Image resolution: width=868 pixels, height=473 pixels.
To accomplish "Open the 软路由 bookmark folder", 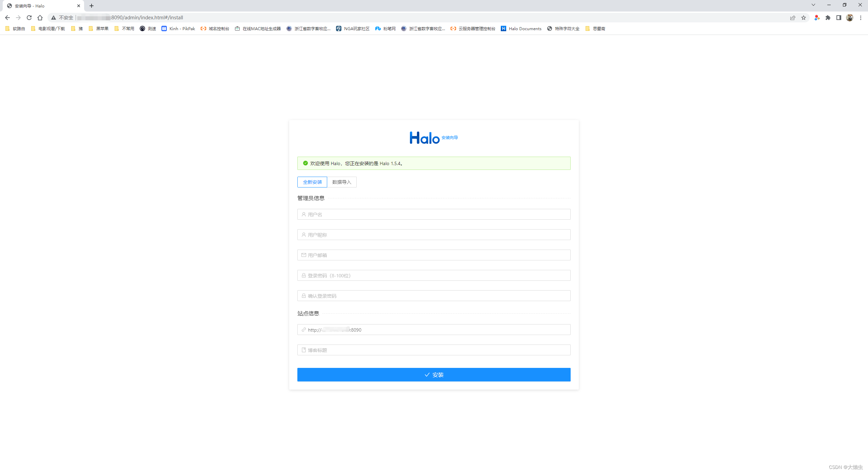I will pyautogui.click(x=15, y=28).
